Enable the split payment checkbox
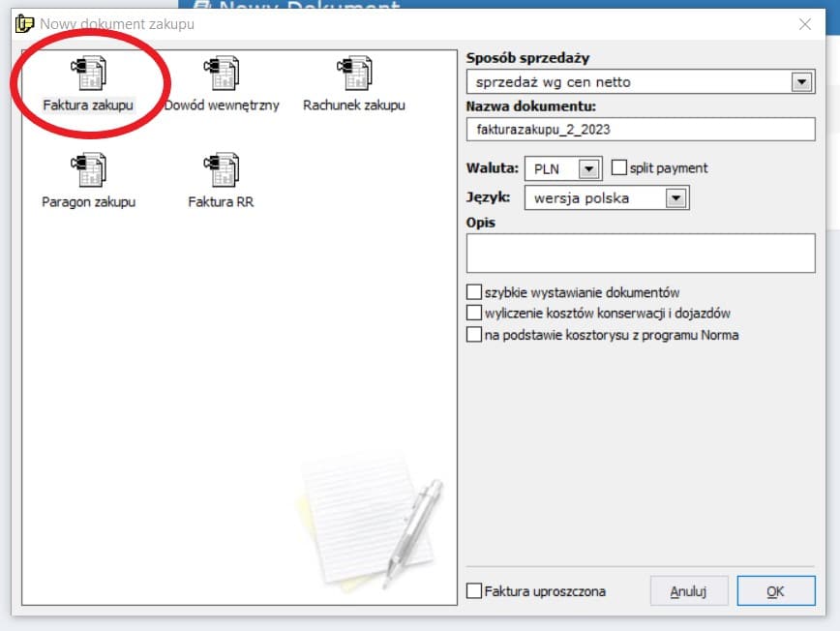Screen dimensions: 840x631 619,168
